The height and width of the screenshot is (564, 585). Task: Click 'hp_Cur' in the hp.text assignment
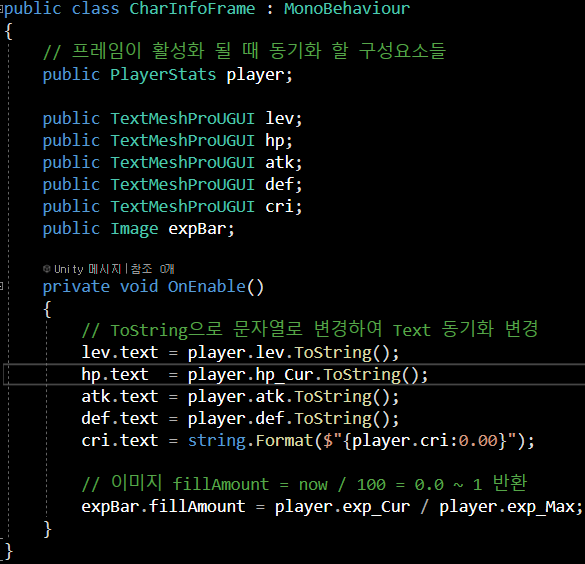(284, 375)
